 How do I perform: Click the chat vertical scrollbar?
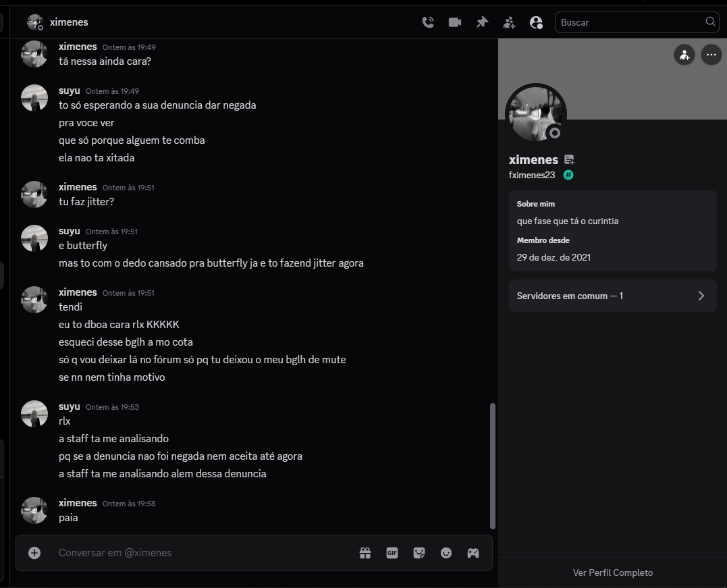pos(492,466)
